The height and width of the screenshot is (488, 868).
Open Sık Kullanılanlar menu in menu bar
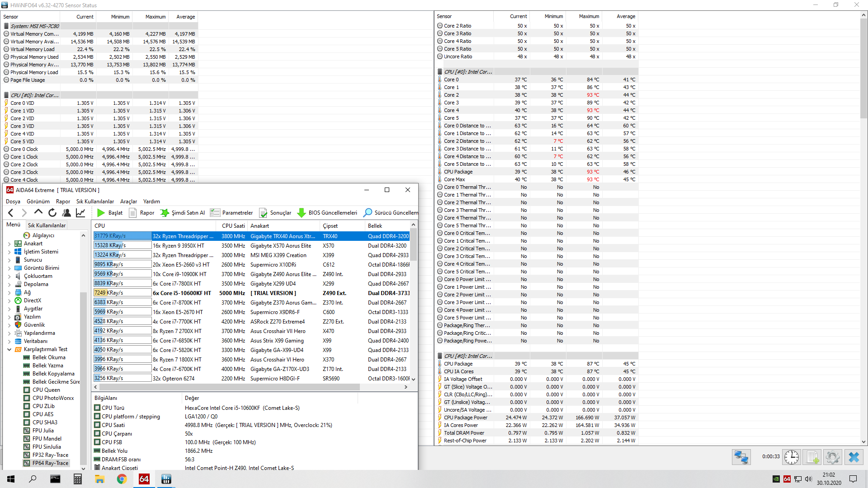[x=95, y=202]
